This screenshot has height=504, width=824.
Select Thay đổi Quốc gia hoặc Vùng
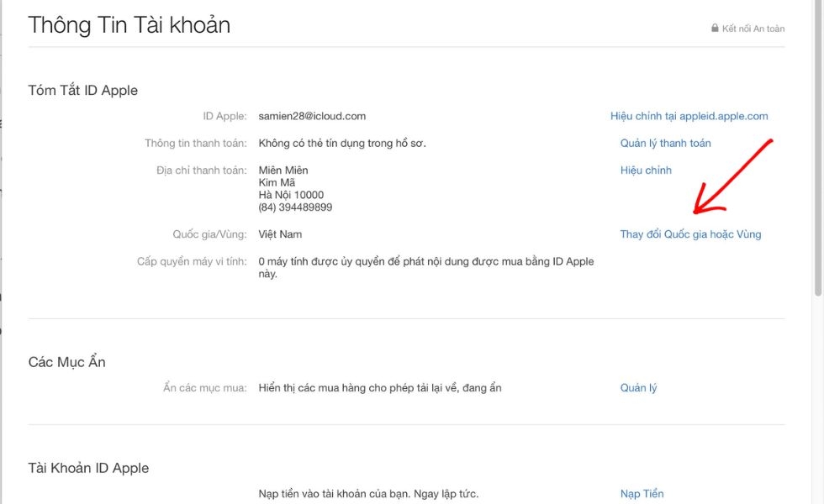(690, 234)
